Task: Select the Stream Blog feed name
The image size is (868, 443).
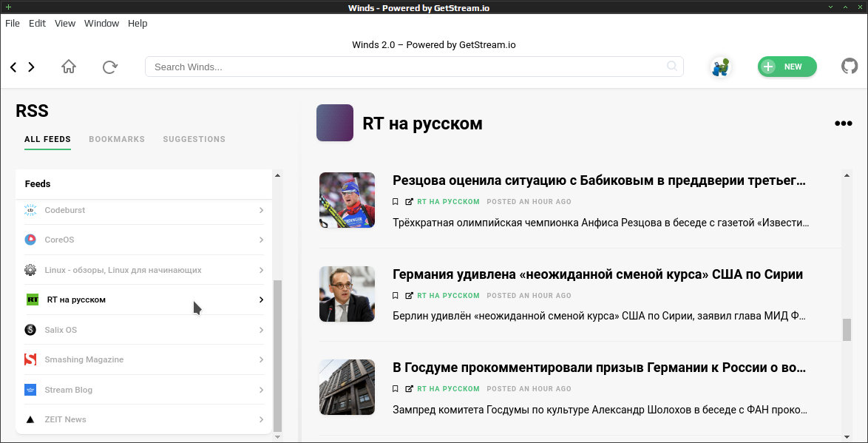Action: [x=69, y=389]
